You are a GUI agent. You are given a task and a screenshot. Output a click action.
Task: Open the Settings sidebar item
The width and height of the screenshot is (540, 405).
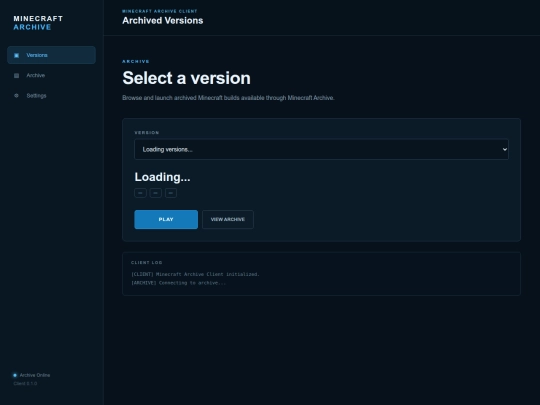[x=51, y=96]
